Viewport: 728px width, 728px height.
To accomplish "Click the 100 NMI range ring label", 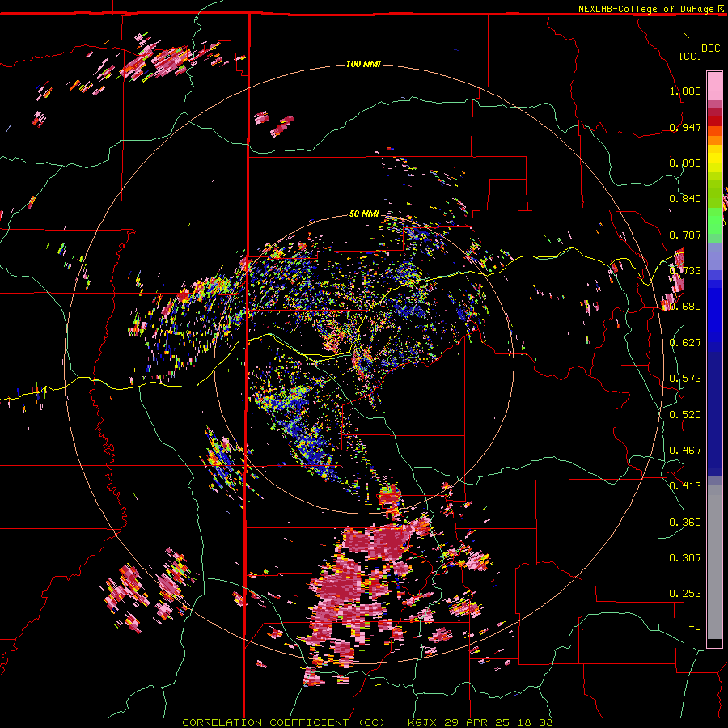I will point(363,64).
